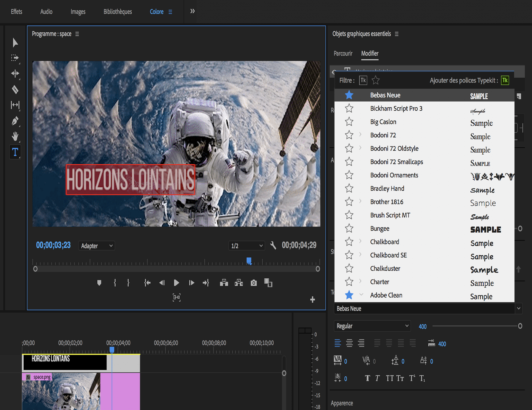Viewport: 532px width, 410px height.
Task: Toggle the Typekit fonts filter
Action: [363, 80]
